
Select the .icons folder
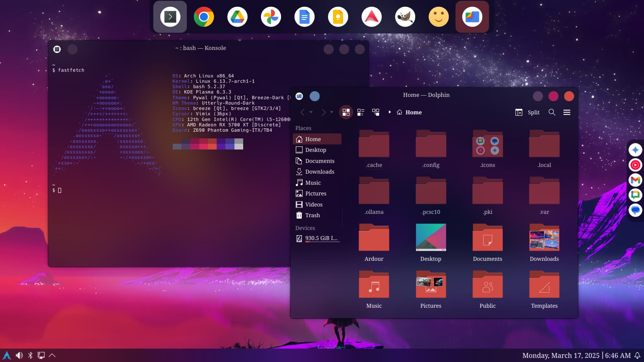(487, 149)
